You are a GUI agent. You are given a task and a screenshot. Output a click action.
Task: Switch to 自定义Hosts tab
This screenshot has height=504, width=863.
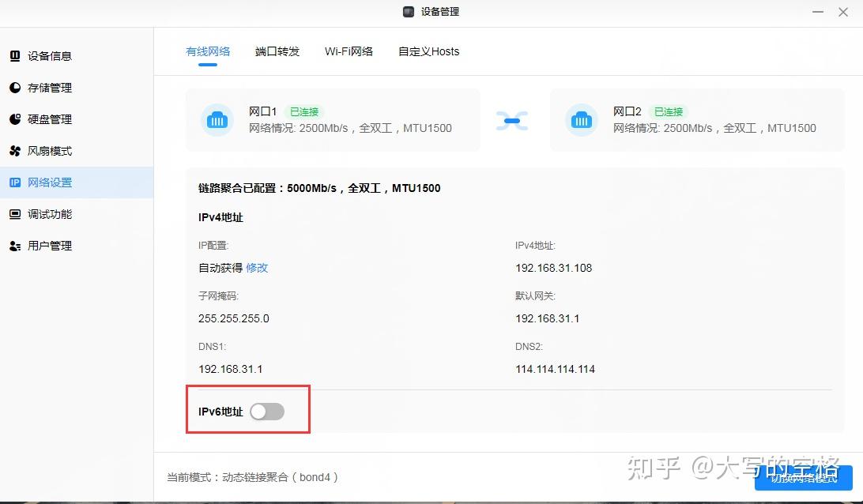pyautogui.click(x=428, y=51)
